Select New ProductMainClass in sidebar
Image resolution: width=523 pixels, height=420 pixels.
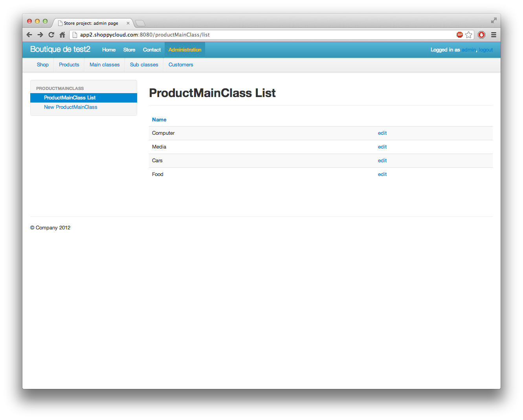(x=71, y=107)
